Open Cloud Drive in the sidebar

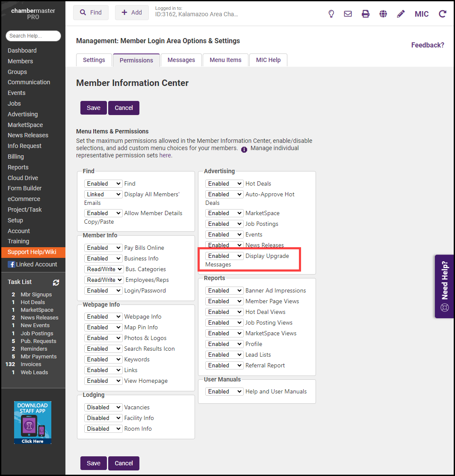pyautogui.click(x=23, y=178)
